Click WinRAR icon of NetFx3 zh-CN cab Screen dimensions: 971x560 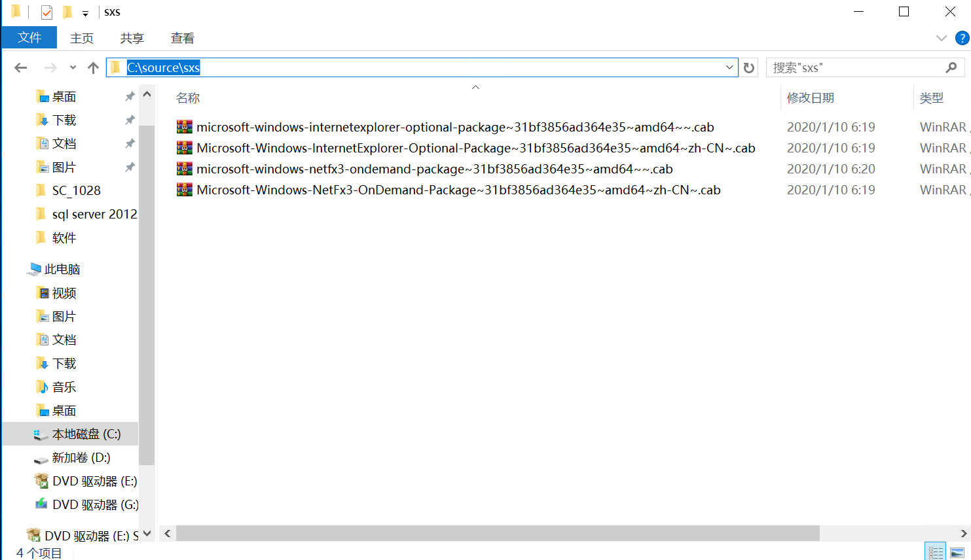tap(185, 190)
